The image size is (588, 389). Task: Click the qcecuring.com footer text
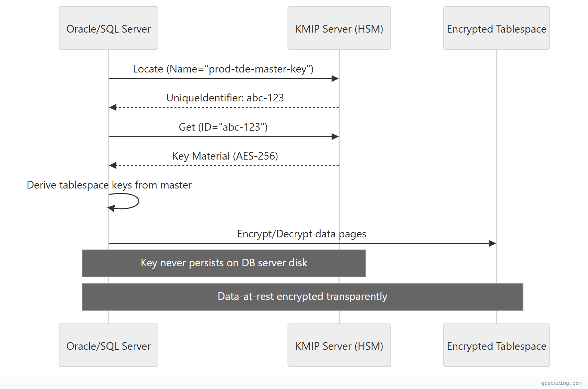pos(561,383)
